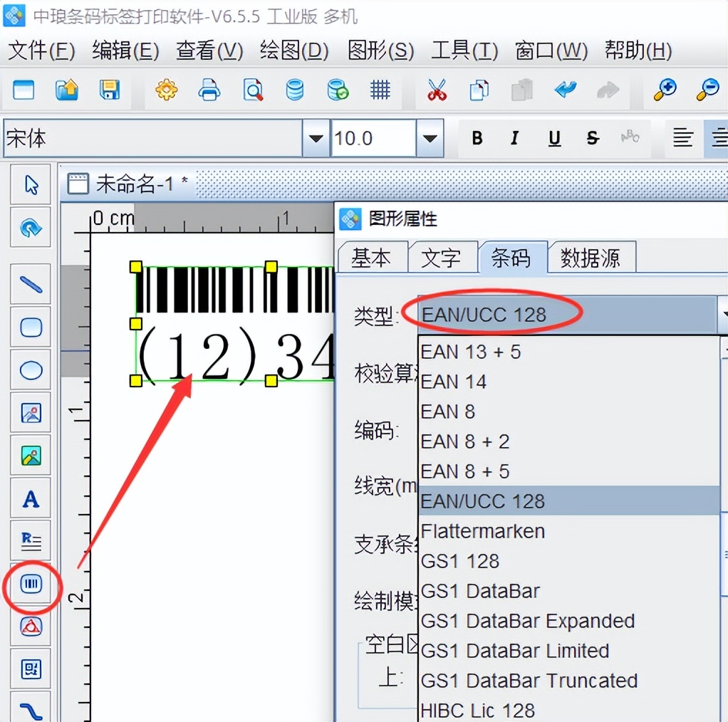Select the insert image tool
Screen dimensions: 728x722
[31, 412]
